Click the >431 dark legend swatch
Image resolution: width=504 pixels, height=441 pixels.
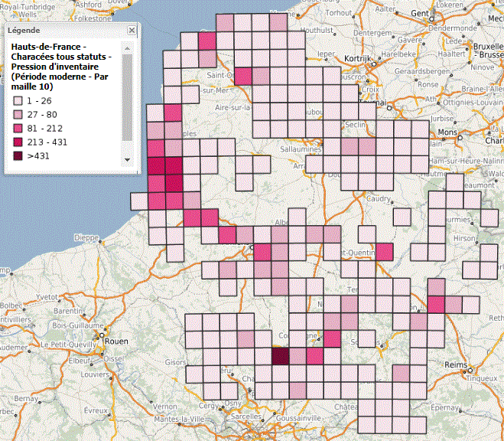point(17,155)
